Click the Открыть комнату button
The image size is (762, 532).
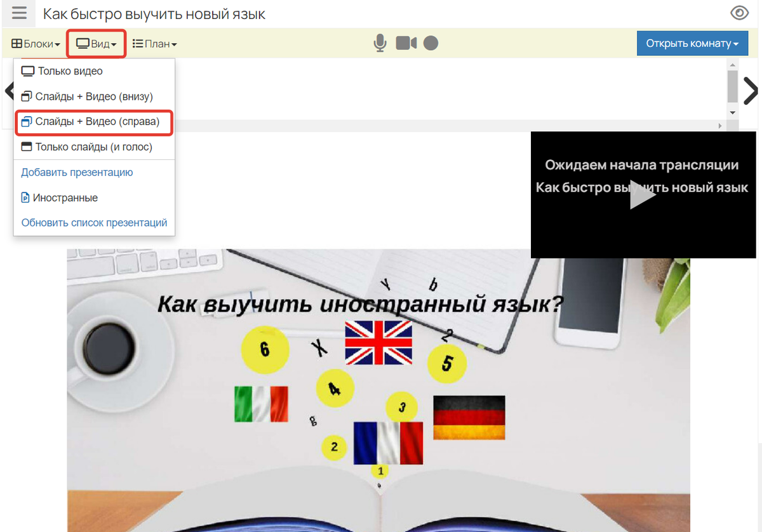click(x=692, y=43)
